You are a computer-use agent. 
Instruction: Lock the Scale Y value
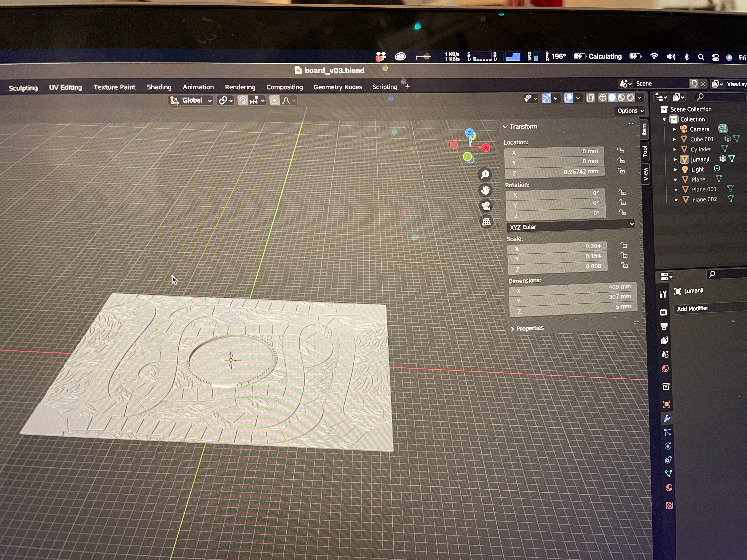point(624,255)
